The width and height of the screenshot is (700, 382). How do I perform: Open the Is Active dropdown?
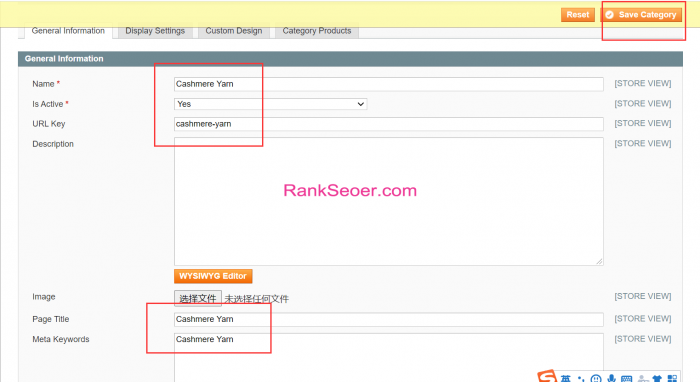click(x=271, y=104)
